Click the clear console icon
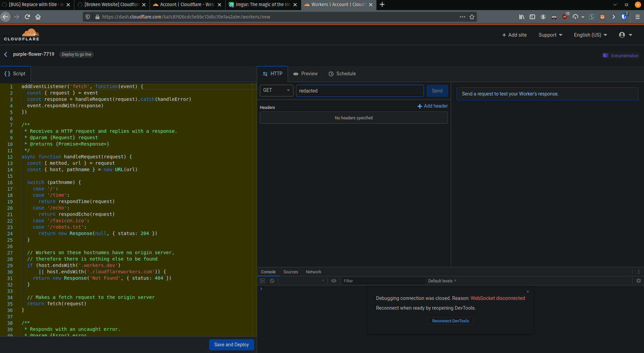The image size is (644, 353). 272,281
